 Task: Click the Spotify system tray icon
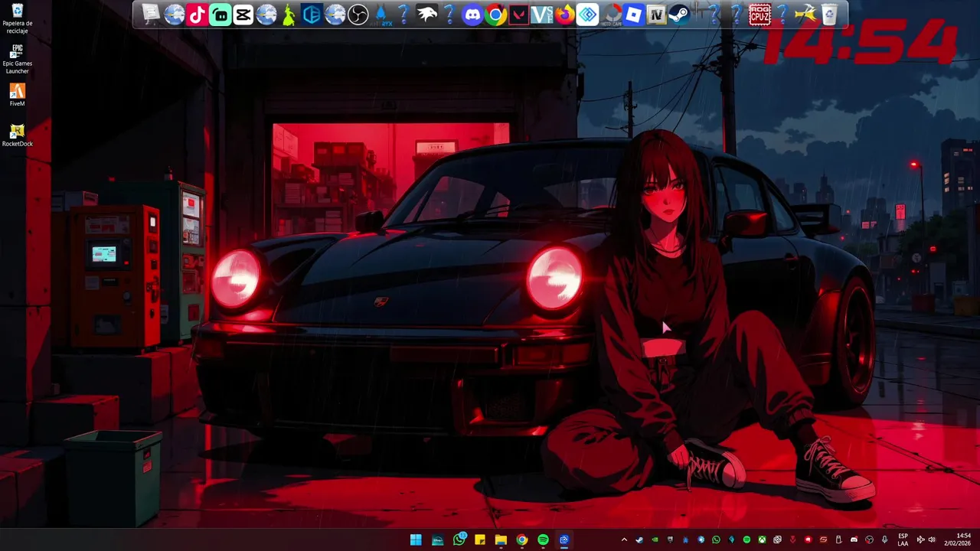coord(746,540)
